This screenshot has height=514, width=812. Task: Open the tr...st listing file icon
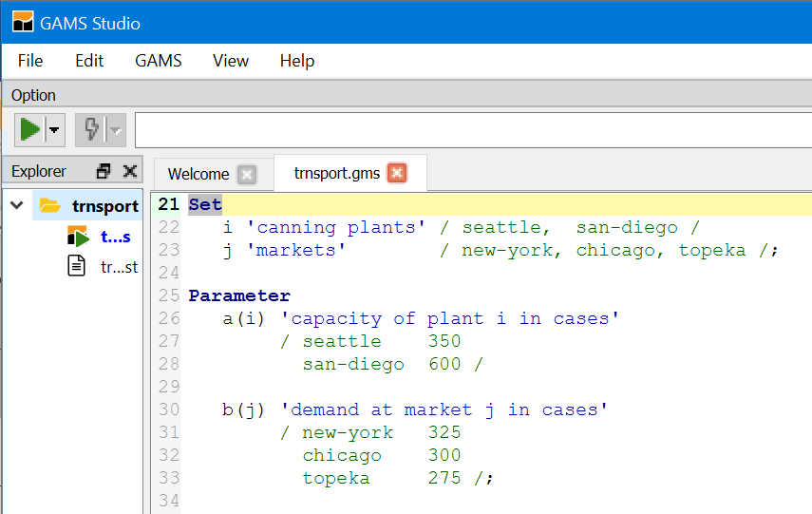point(77,267)
